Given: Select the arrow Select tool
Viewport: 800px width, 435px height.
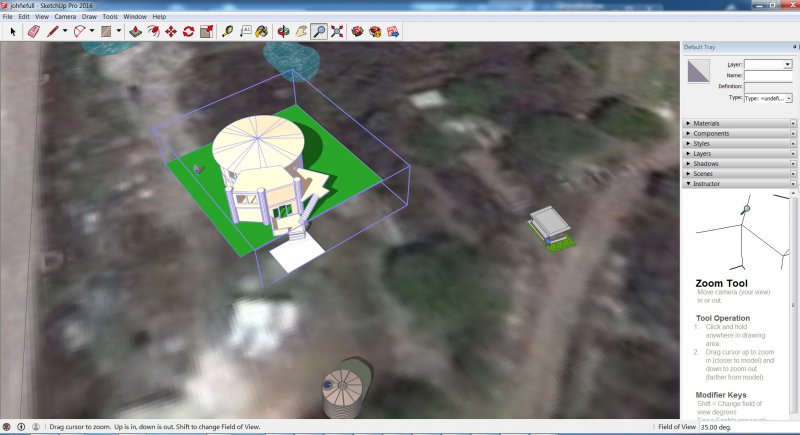Looking at the screenshot, I should (13, 32).
